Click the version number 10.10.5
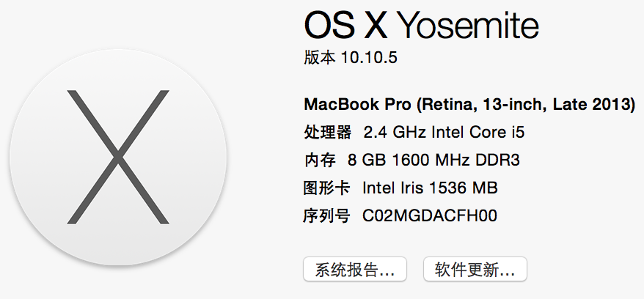 (x=369, y=58)
